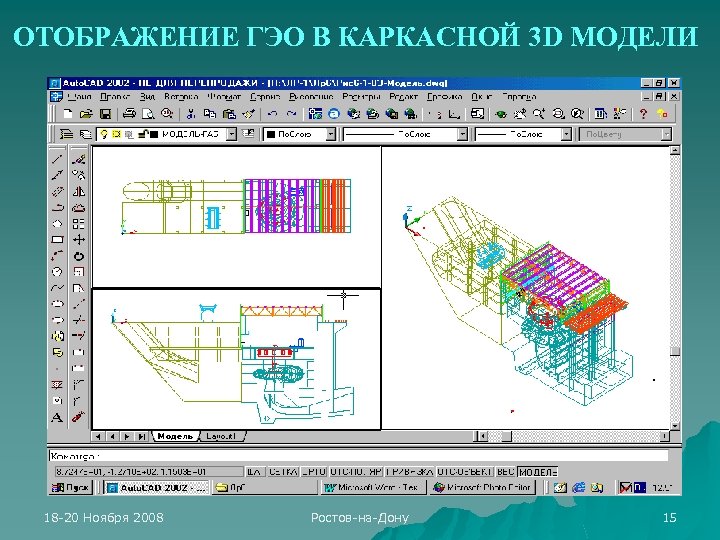Select the Line draw tool
Image resolution: width=720 pixels, height=540 pixels.
(x=57, y=159)
